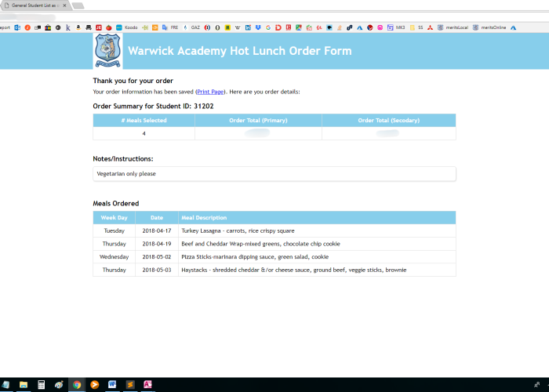Click the Haystacks meal description
The height and width of the screenshot is (392, 549).
coord(294,270)
